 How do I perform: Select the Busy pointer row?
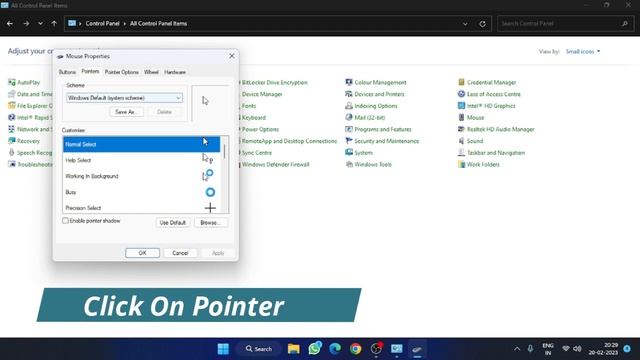[x=142, y=192]
